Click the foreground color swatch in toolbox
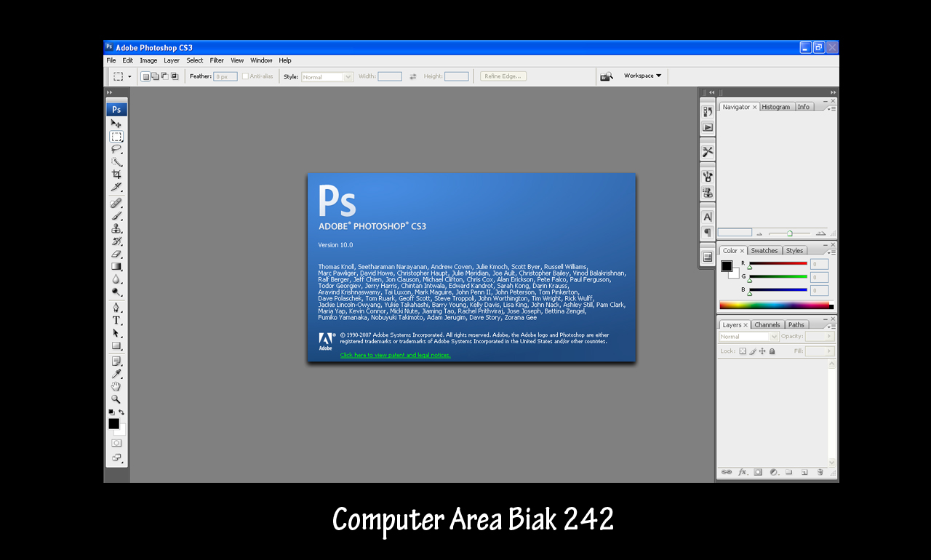931x560 pixels. point(113,423)
